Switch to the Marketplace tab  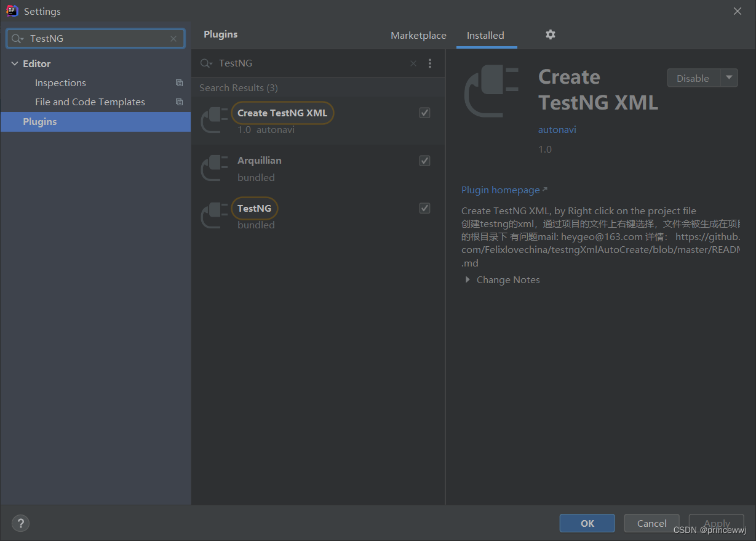(418, 36)
